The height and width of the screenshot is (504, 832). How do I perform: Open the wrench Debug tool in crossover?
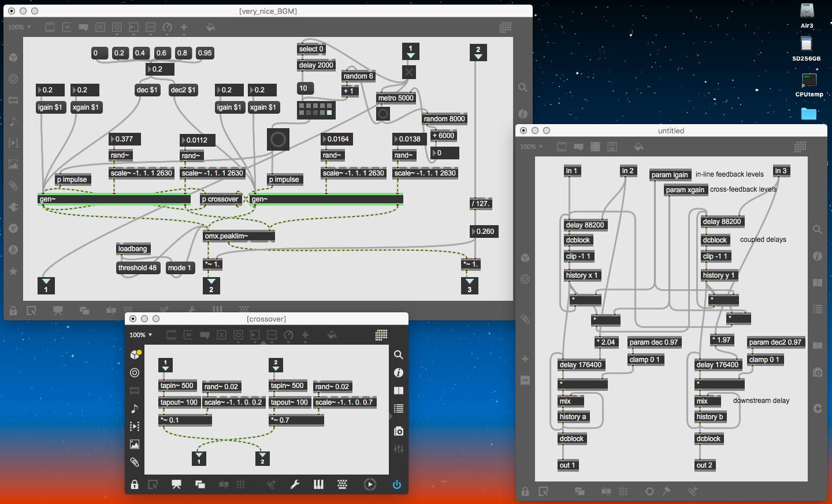tap(295, 484)
